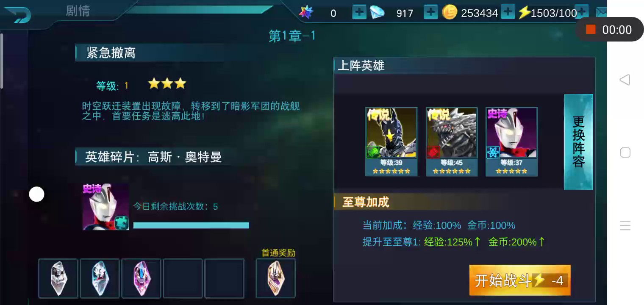View the second blue crystal reward
Viewport: 644px width, 305px height.
point(100,278)
